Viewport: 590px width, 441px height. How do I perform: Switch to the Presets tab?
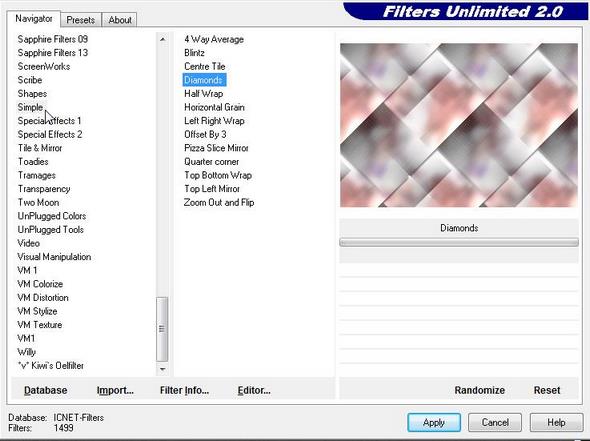[x=81, y=20]
